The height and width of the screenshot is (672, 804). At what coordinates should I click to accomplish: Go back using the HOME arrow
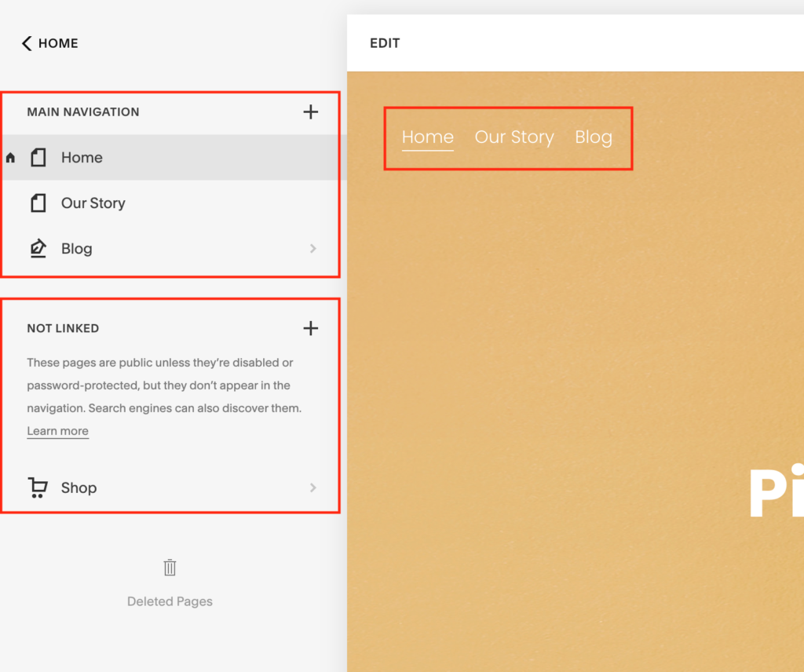point(27,43)
